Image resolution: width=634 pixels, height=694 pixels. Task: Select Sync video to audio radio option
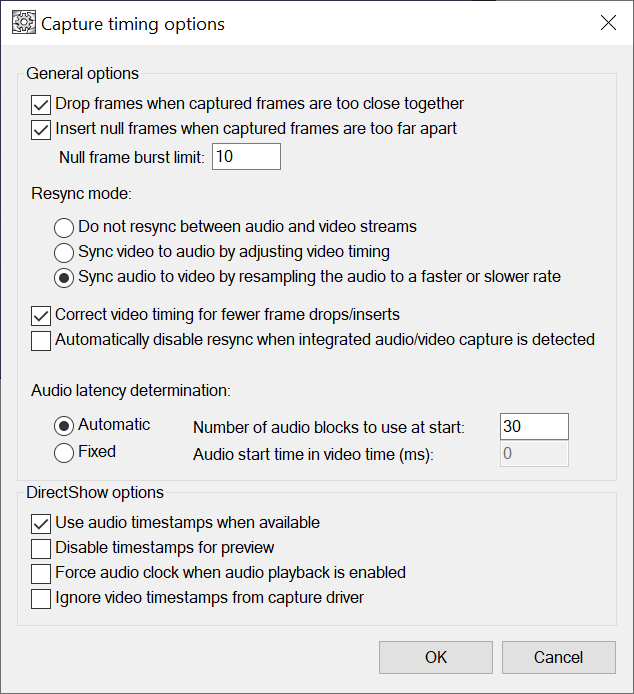click(64, 252)
